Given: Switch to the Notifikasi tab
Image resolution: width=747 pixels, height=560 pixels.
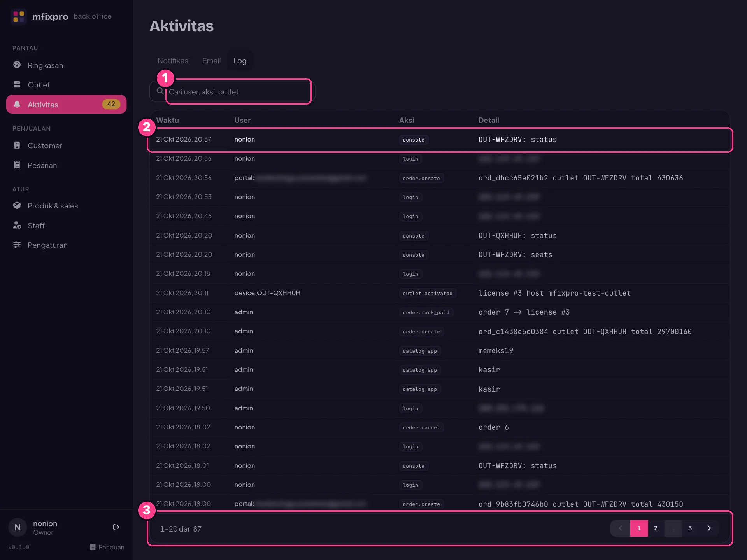Looking at the screenshot, I should coord(174,61).
